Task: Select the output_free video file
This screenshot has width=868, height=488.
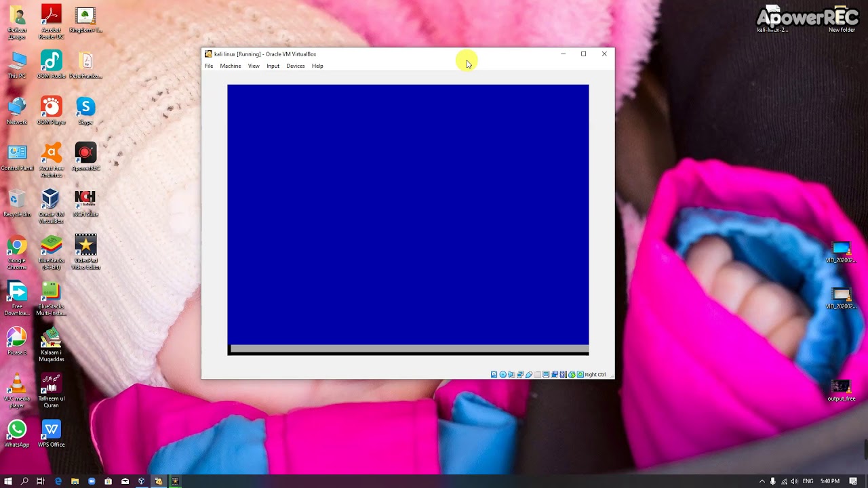Action: tap(841, 390)
